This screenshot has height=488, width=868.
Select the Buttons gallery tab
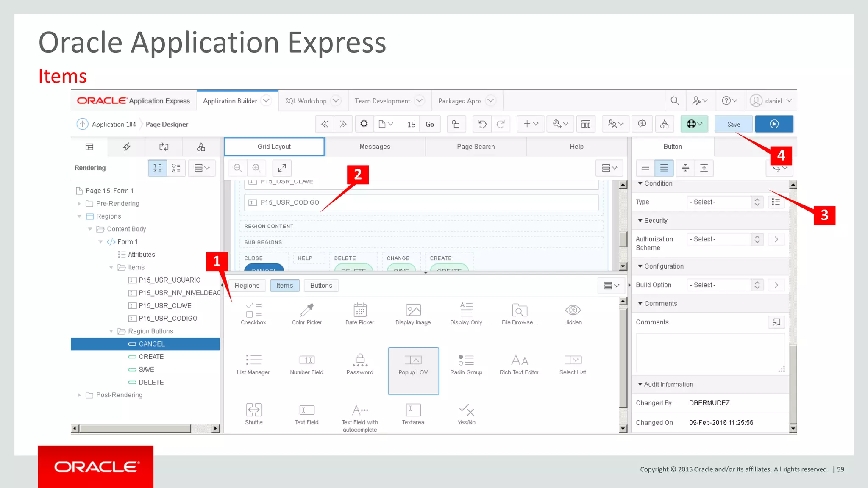pyautogui.click(x=321, y=286)
